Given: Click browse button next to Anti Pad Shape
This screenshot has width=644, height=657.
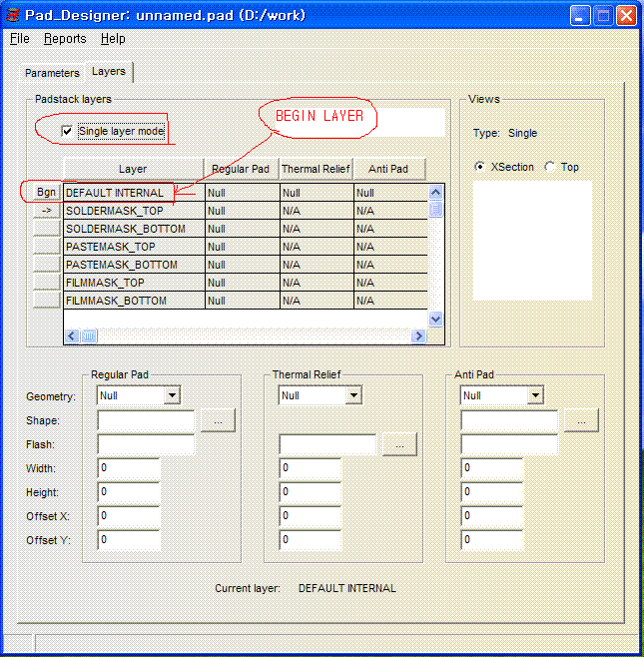Looking at the screenshot, I should (x=581, y=421).
